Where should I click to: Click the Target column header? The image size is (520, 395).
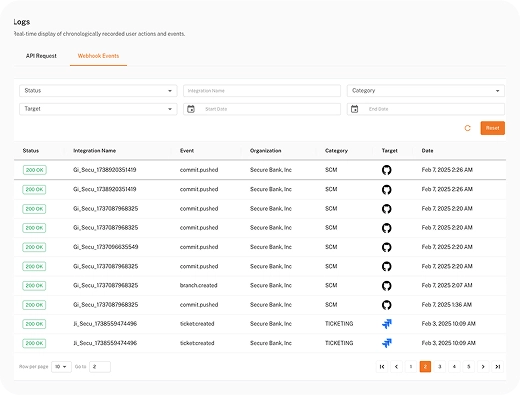[389, 151]
